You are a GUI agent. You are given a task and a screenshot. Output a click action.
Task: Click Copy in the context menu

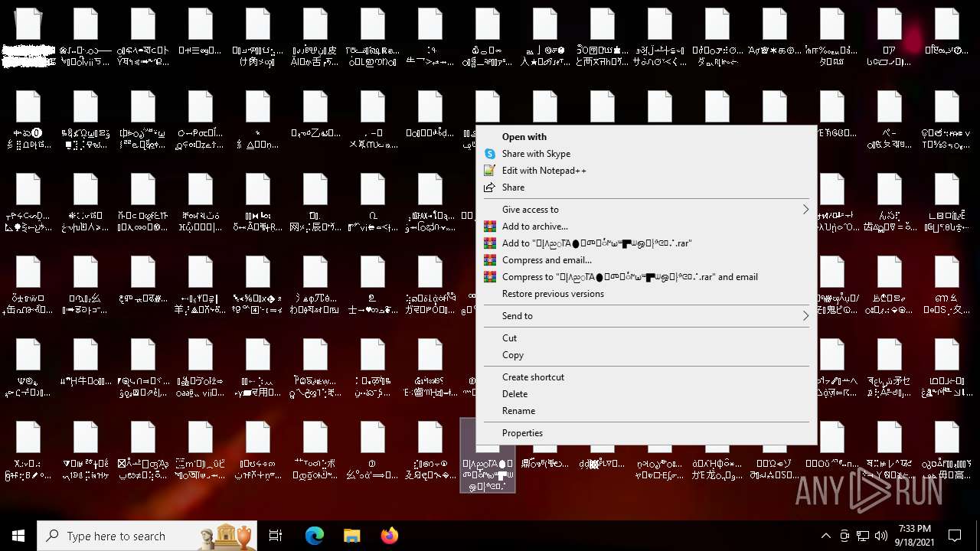(512, 355)
